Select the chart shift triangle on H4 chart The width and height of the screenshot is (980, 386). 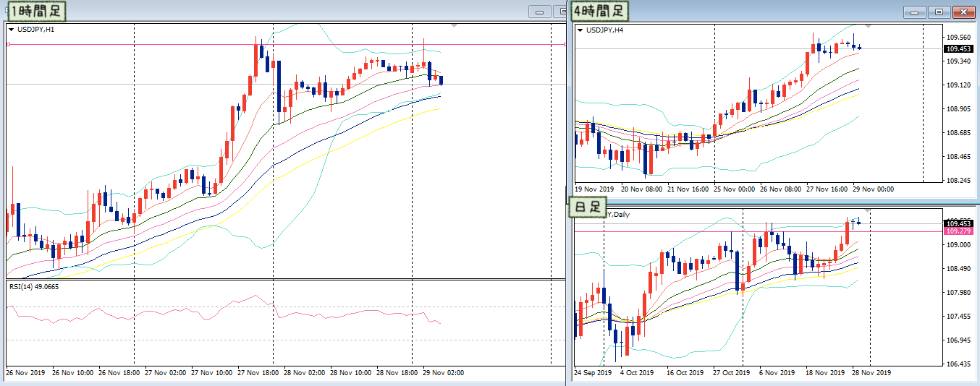(869, 25)
